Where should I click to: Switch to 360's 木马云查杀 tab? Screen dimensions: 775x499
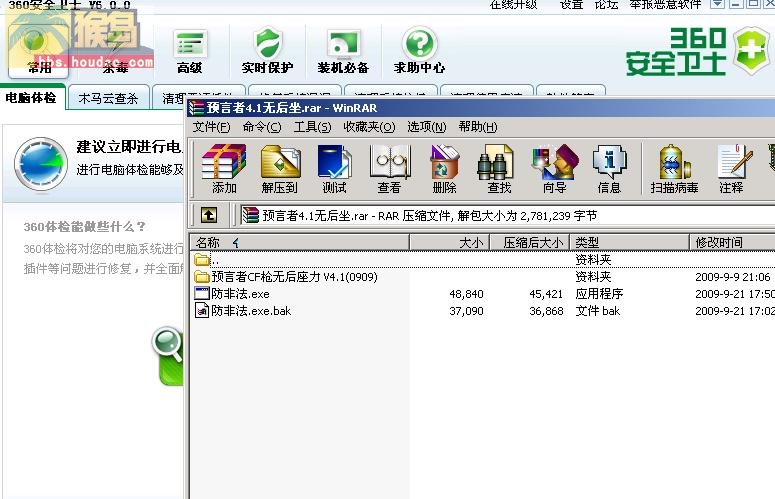pyautogui.click(x=108, y=98)
